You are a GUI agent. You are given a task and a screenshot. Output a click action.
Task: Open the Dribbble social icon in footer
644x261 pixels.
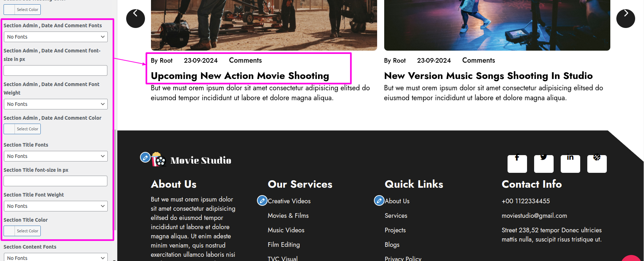click(x=597, y=164)
